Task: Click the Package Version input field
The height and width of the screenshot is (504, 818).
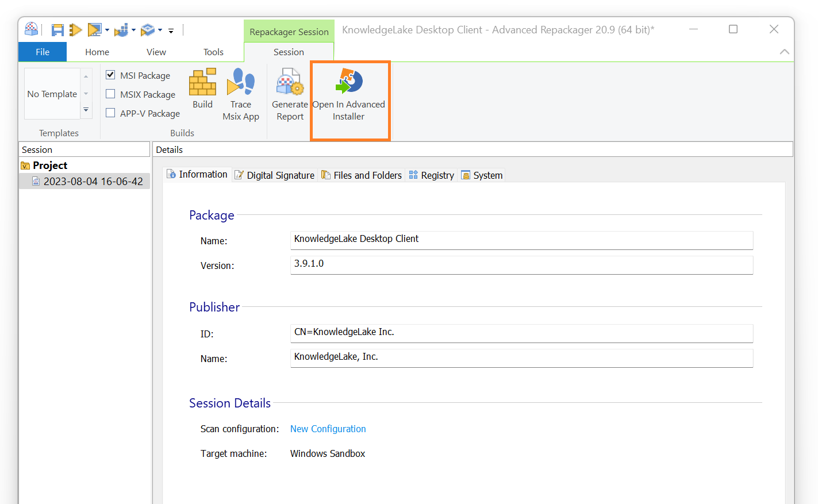Action: [x=521, y=264]
